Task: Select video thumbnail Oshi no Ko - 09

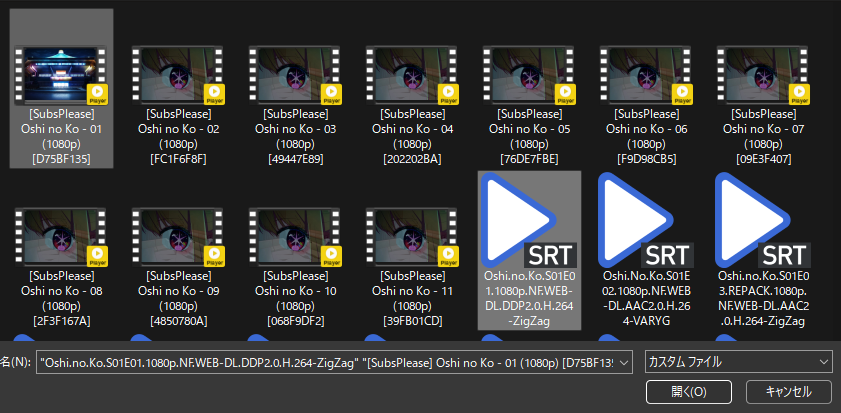Action: (178, 237)
